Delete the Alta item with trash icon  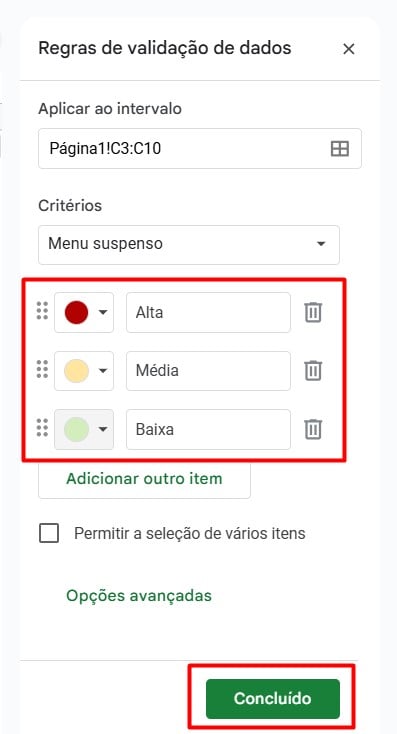click(x=313, y=312)
